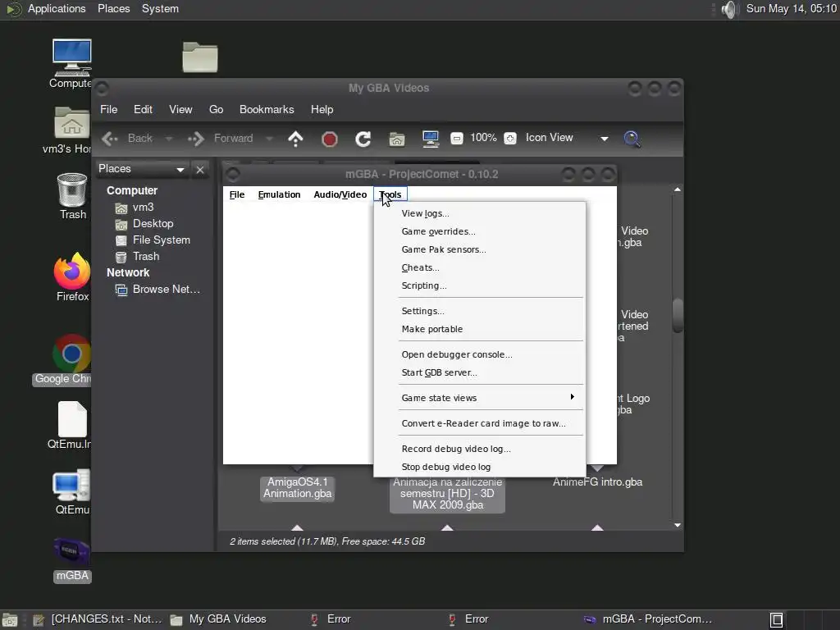Go Forward in file manager
The width and height of the screenshot is (840, 630).
click(x=221, y=138)
